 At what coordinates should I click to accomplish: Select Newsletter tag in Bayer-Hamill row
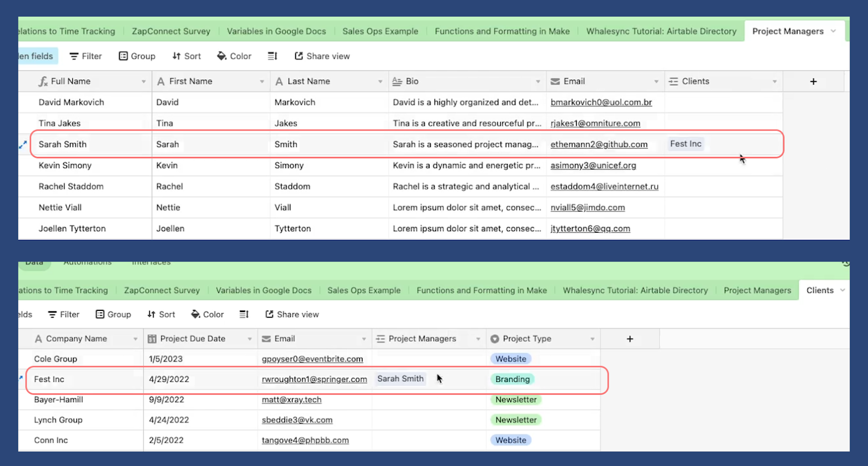[x=516, y=400]
